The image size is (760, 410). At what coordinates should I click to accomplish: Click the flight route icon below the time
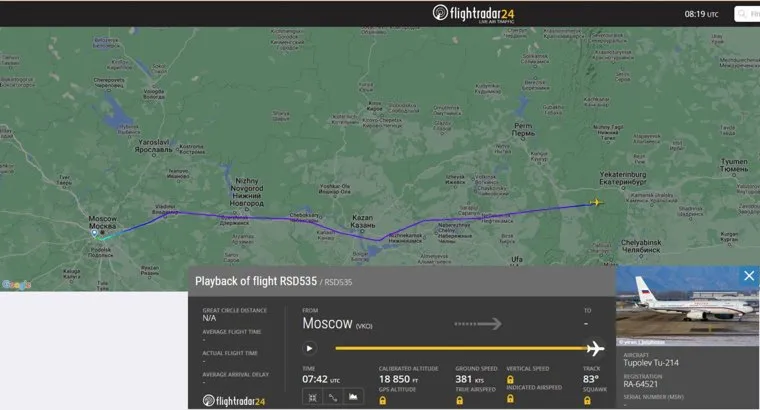(x=333, y=397)
